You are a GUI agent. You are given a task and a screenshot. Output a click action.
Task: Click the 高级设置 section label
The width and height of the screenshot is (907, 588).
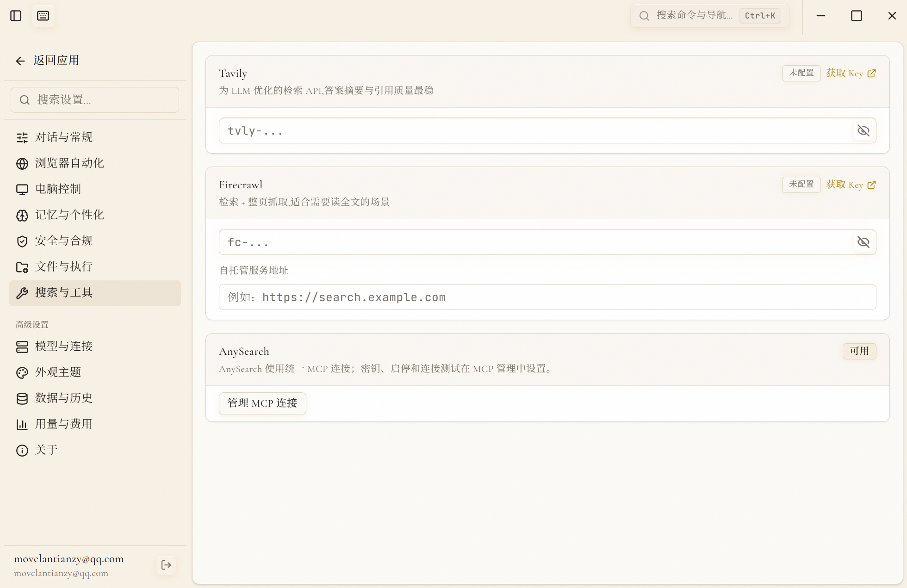(x=32, y=325)
